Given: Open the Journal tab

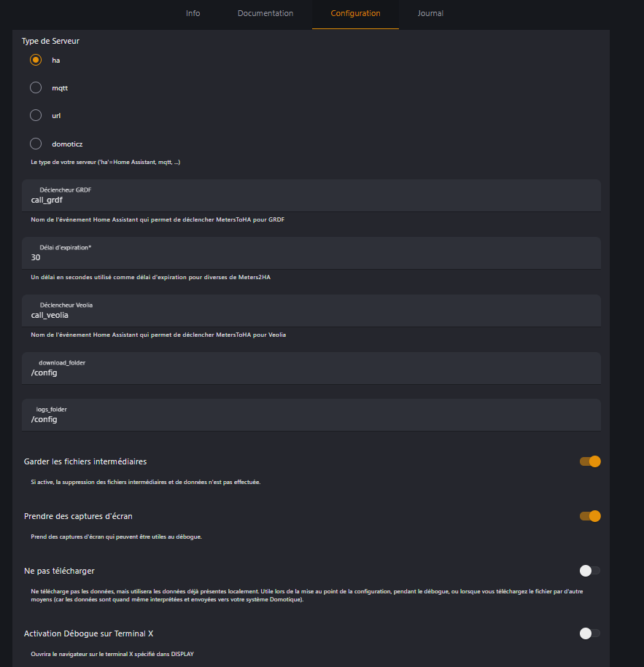Looking at the screenshot, I should pyautogui.click(x=430, y=14).
